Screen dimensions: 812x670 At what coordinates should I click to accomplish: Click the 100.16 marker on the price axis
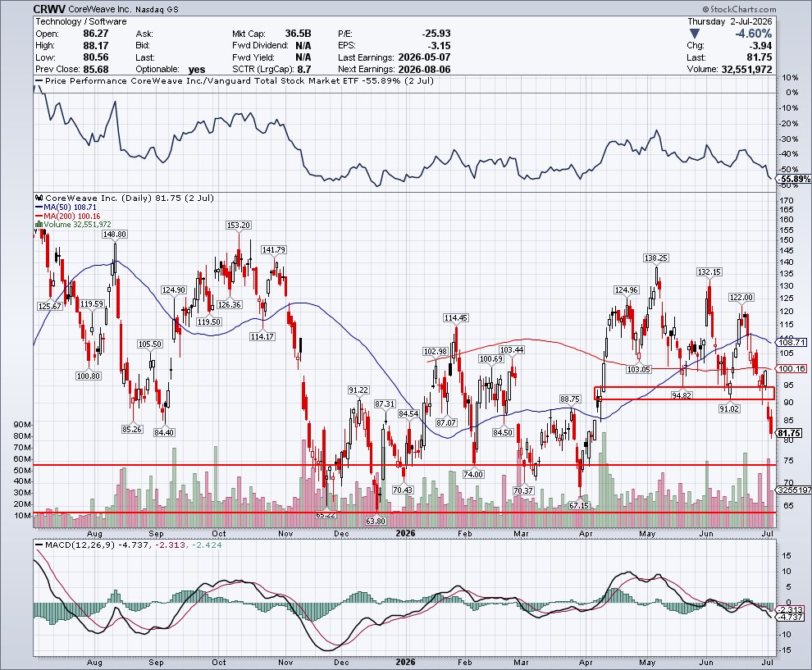click(x=791, y=369)
